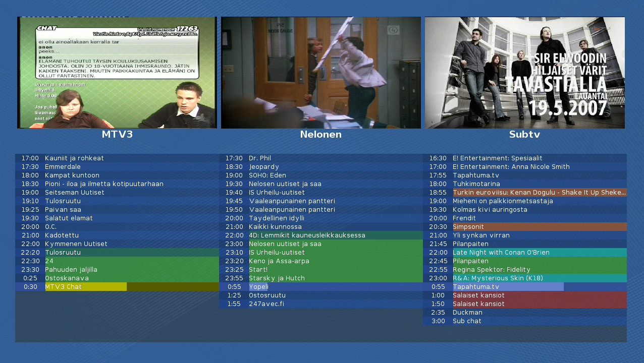
Task: Select Kymmenen Uutiset at 22:00
Action: (x=117, y=244)
